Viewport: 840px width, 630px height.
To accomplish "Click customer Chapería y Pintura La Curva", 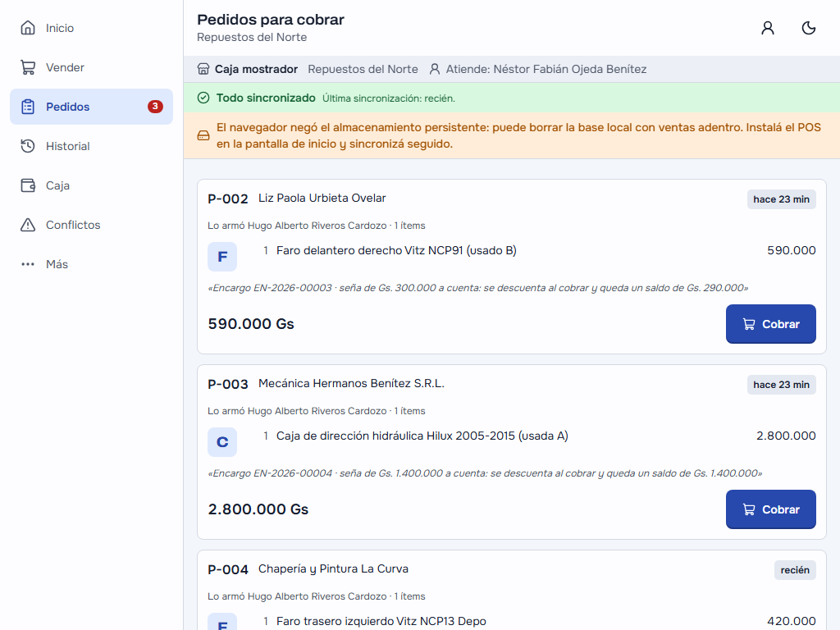I will click(333, 568).
